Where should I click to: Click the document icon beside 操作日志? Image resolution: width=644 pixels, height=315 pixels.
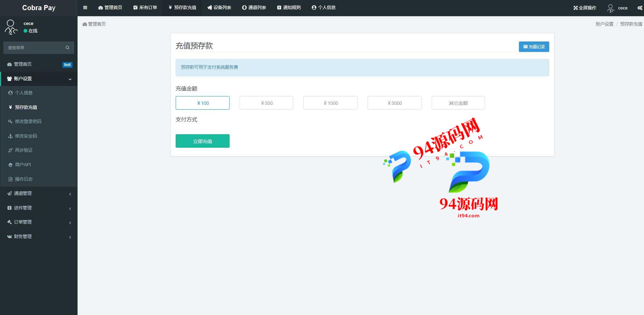click(x=10, y=179)
